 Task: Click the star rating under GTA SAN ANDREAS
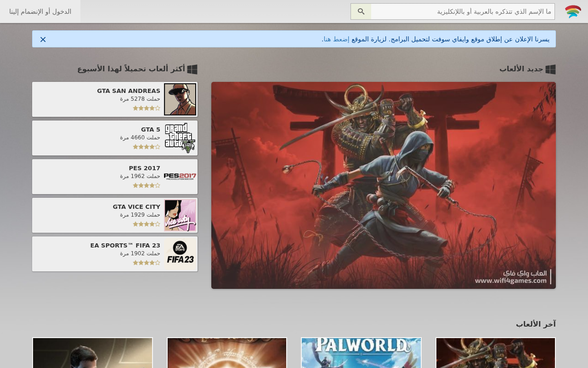147,108
